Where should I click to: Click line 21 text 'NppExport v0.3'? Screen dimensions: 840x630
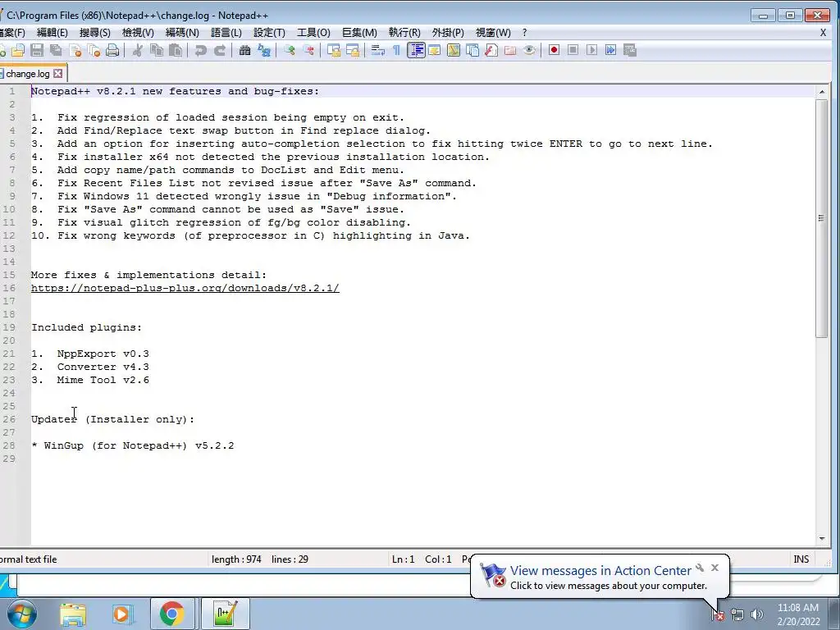(x=103, y=354)
